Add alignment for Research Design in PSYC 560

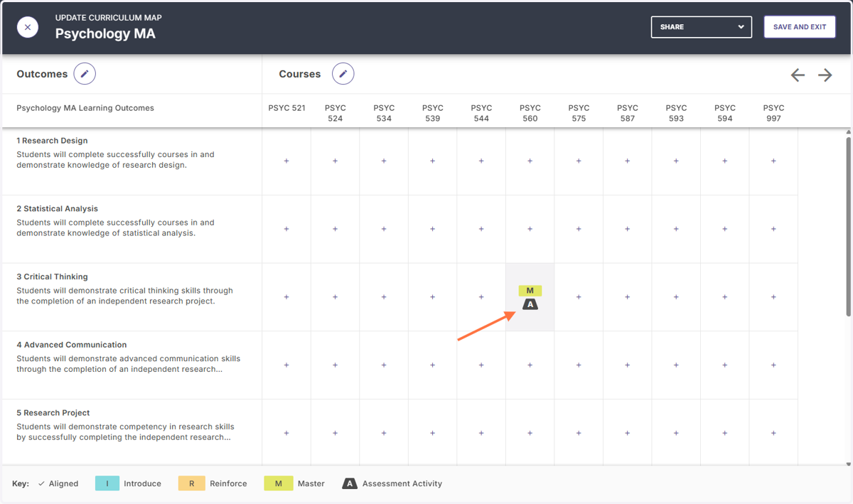530,161
